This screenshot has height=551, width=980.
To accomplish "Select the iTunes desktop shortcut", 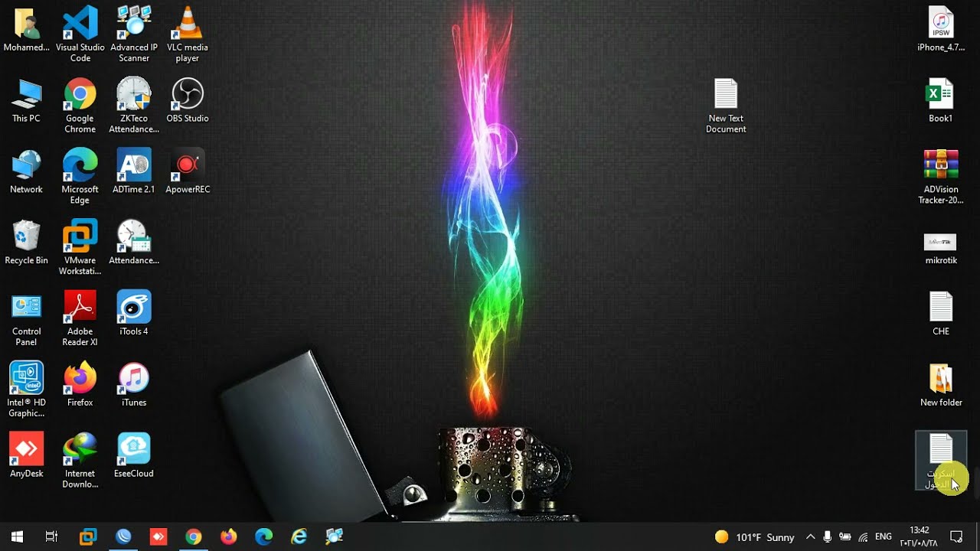I will point(134,386).
